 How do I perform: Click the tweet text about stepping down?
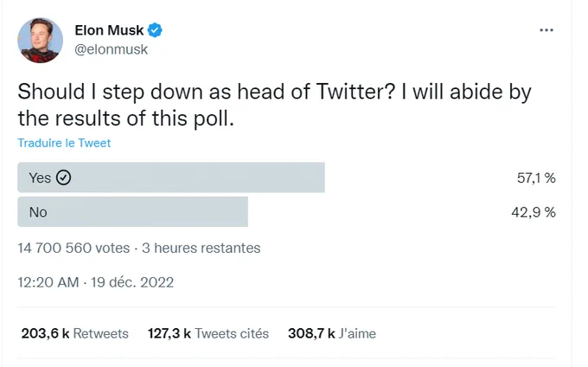(x=274, y=105)
